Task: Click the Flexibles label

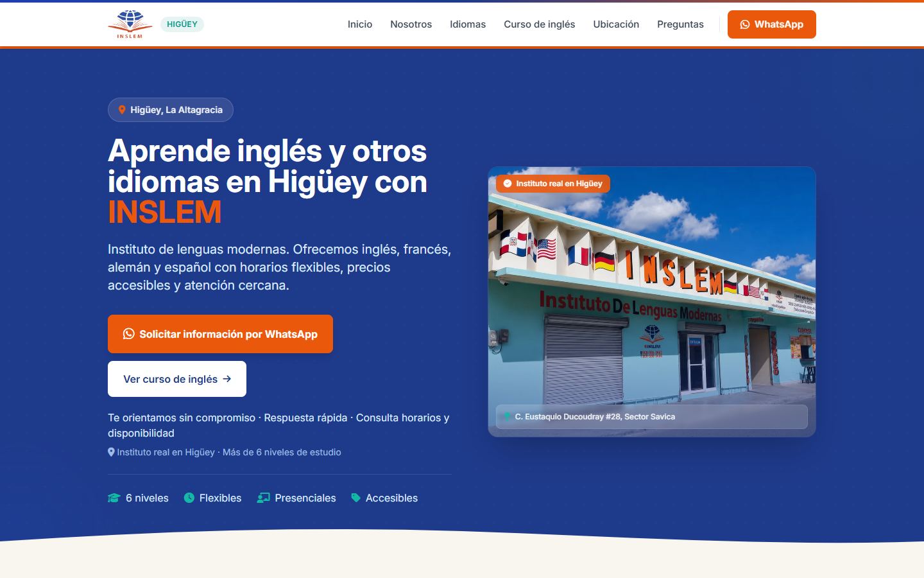Action: [220, 498]
